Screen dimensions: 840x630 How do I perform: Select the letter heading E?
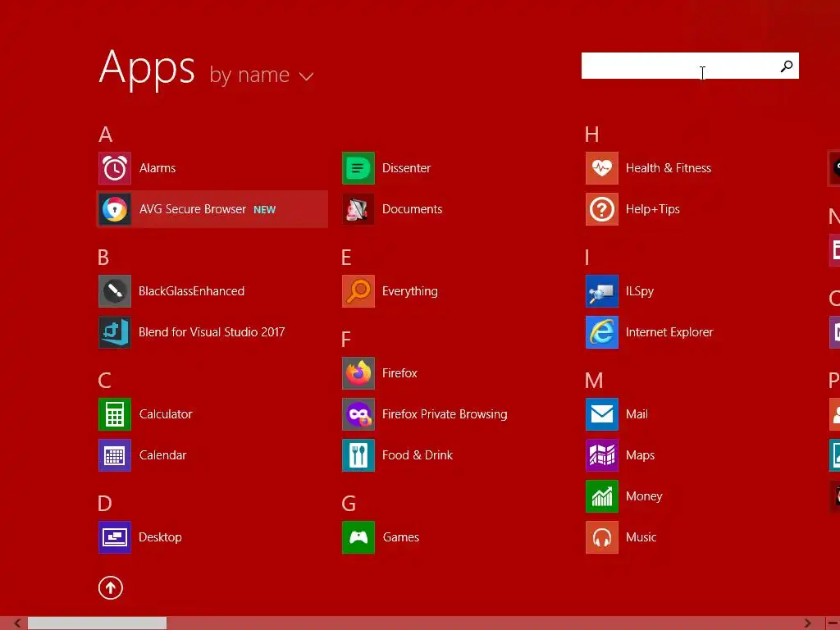click(347, 258)
